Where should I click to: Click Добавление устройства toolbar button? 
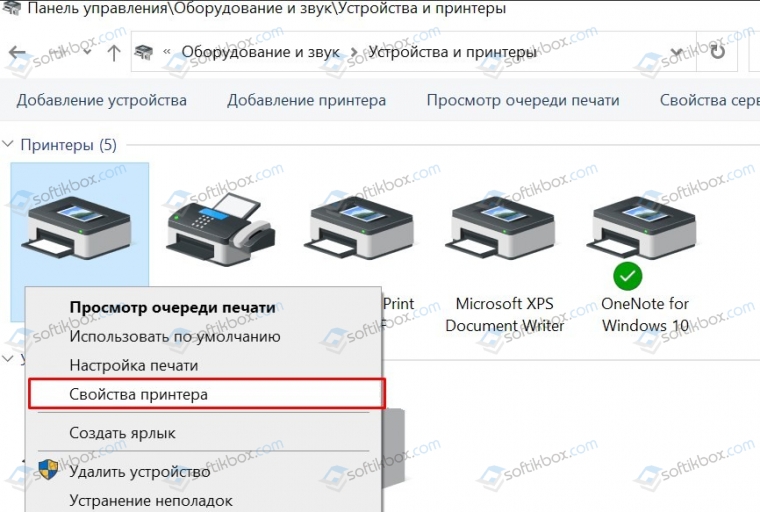point(102,100)
